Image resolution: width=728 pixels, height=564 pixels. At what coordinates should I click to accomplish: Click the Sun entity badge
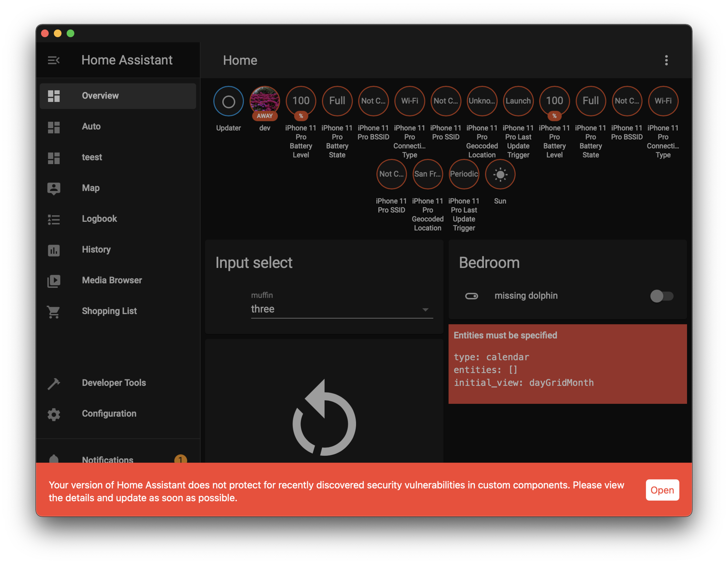point(500,174)
